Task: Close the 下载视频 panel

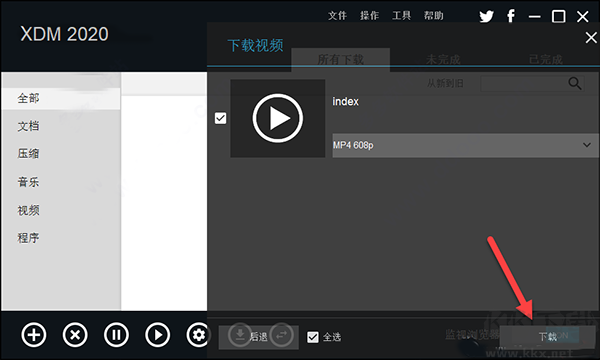Action: coord(591,37)
